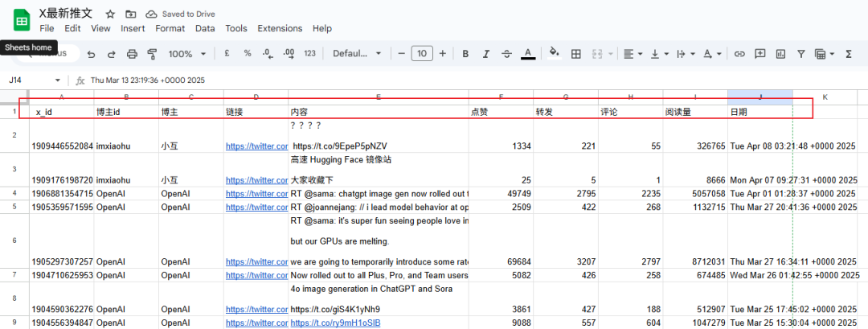Click the insert link icon
The width and height of the screenshot is (868, 329).
click(x=739, y=54)
